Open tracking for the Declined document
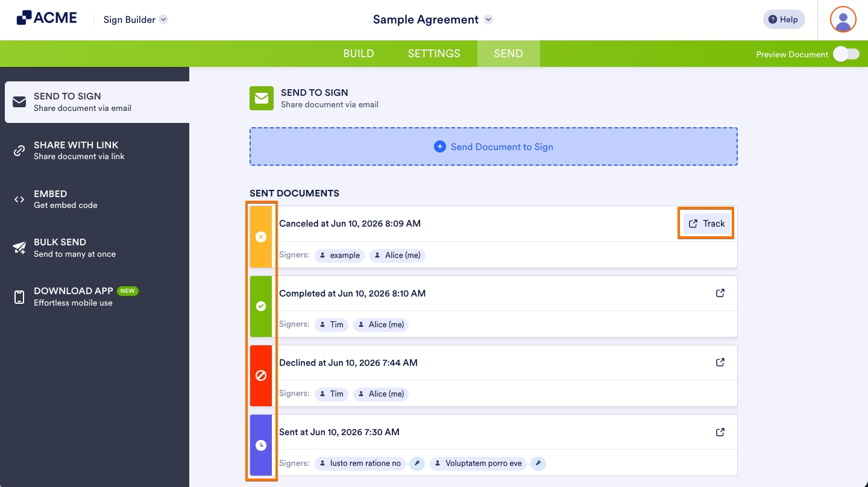The image size is (868, 487). pyautogui.click(x=720, y=362)
